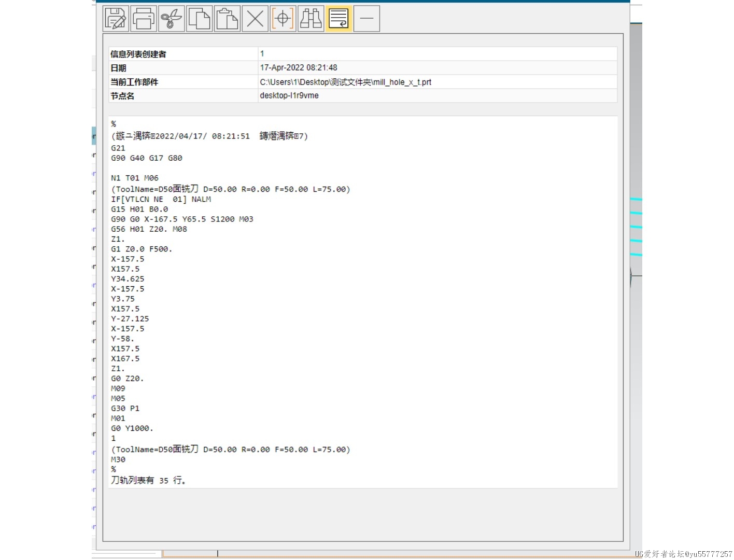
Task: Click the Y34.625 line
Action: coord(128,279)
